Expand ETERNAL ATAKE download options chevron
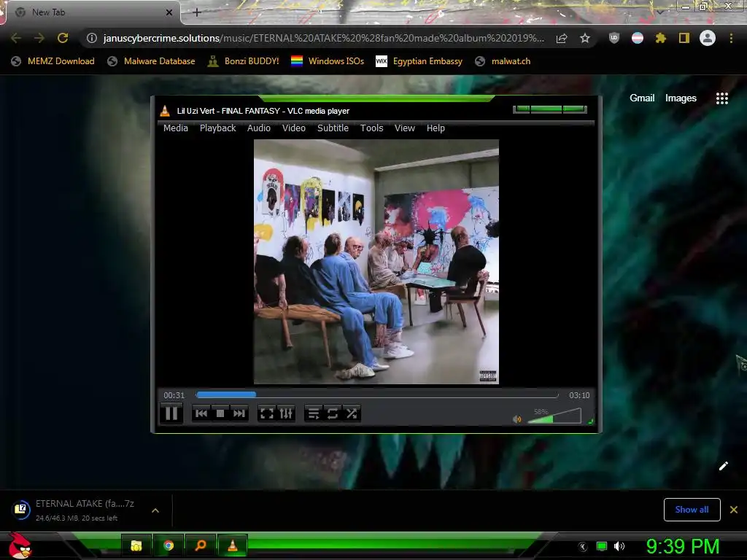The height and width of the screenshot is (560, 747). (x=155, y=510)
